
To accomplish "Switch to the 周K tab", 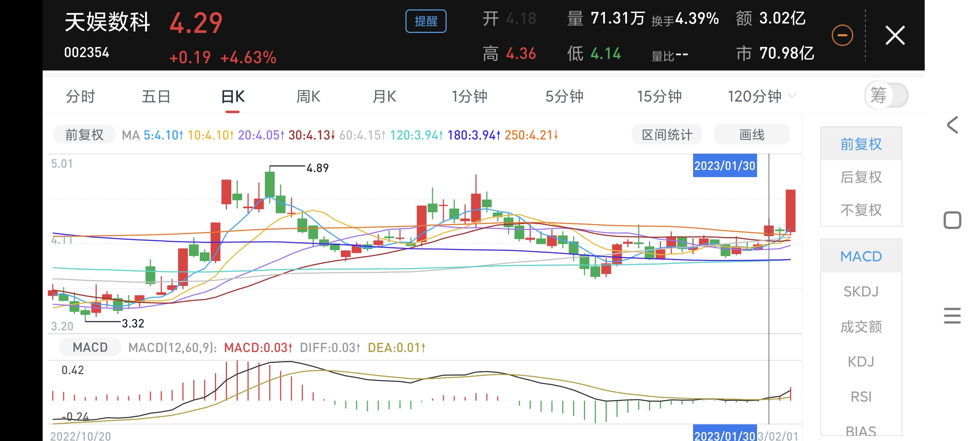I will [x=308, y=96].
